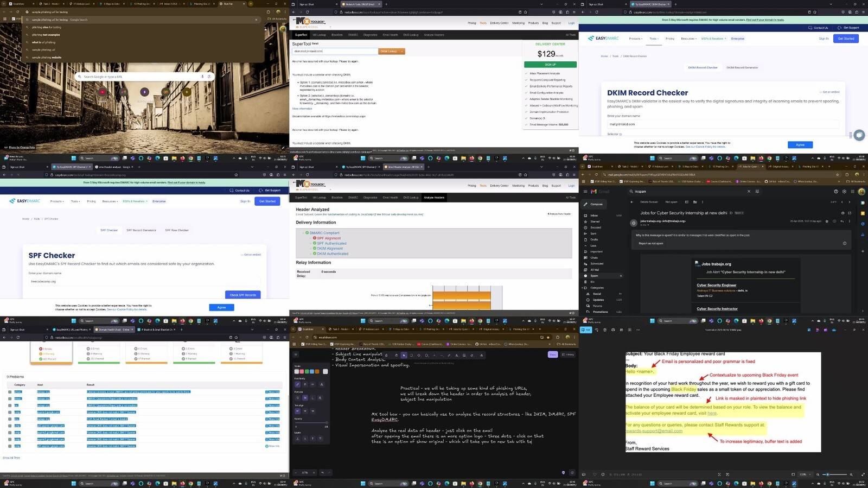Viewport: 868px width, 488px height.
Task: Select Excalidraw rectangle tool
Action: (x=411, y=356)
